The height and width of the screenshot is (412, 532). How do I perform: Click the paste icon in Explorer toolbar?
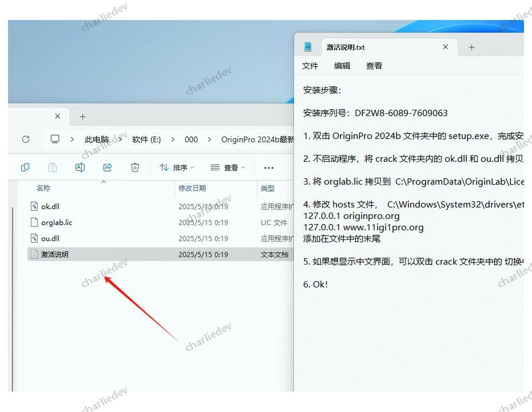pos(53,167)
